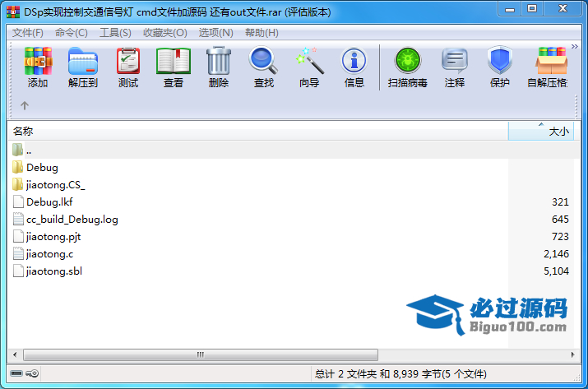Open the File (文件) menu
This screenshot has height=389, width=588.
pos(28,33)
